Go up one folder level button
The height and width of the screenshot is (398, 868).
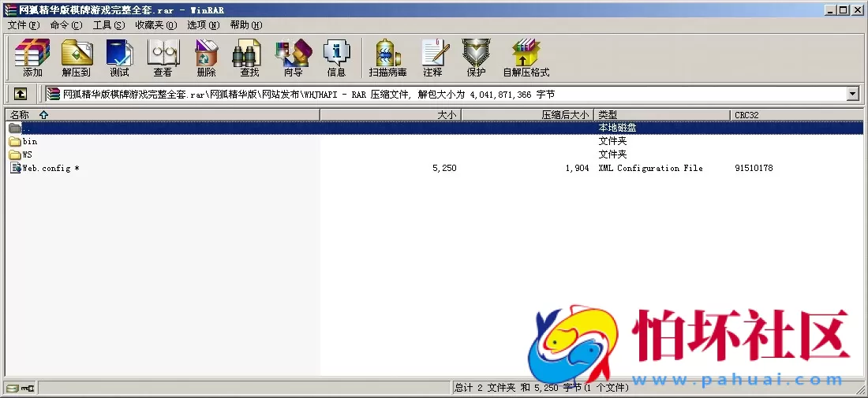pos(20,94)
